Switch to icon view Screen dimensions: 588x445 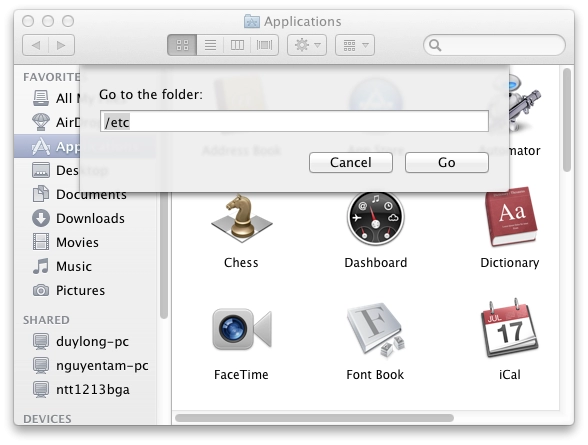182,45
